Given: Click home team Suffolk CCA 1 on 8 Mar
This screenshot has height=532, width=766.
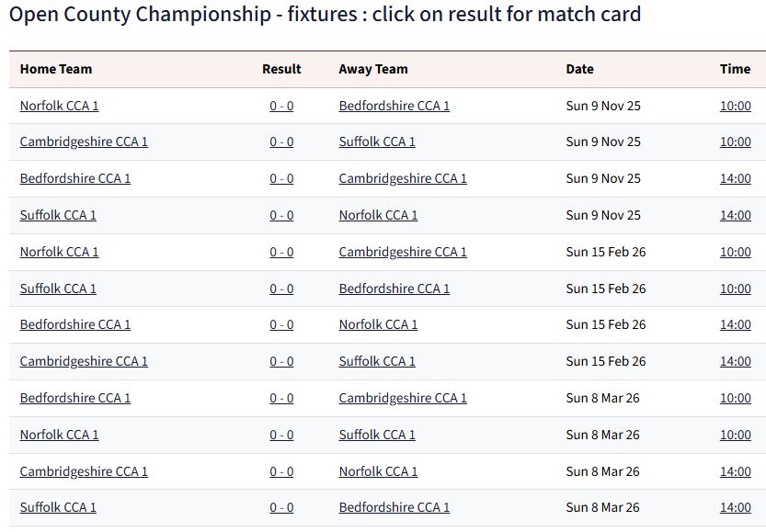Looking at the screenshot, I should click(x=58, y=507).
